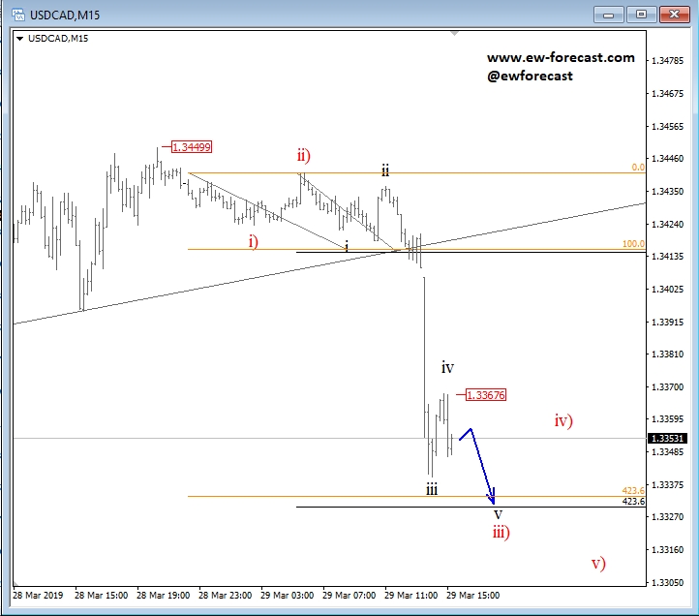Click the www.ew-forecast.com text label

coord(561,57)
